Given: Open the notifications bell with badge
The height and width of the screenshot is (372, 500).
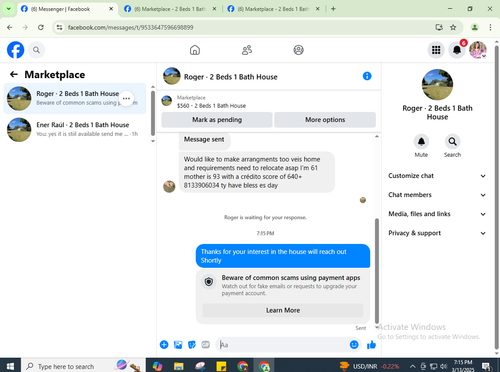Looking at the screenshot, I should (457, 50).
